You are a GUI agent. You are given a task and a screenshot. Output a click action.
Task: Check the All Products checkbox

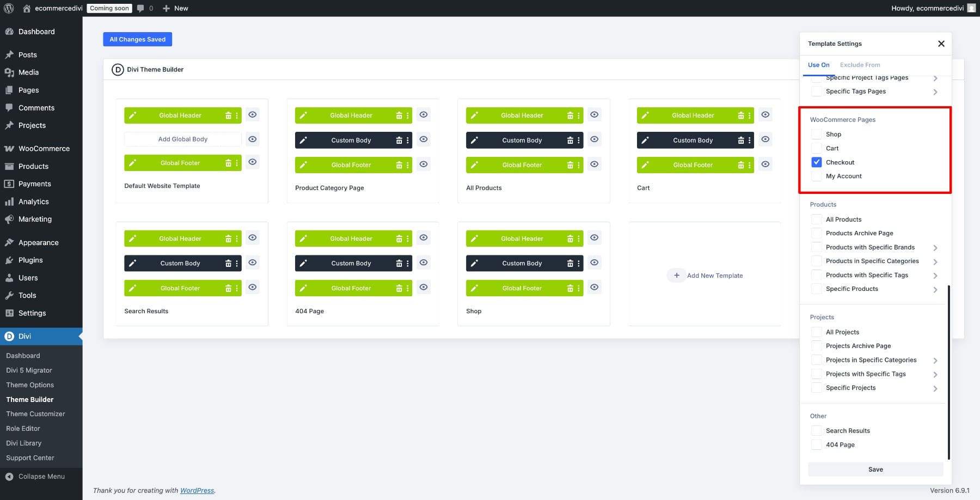click(x=817, y=219)
